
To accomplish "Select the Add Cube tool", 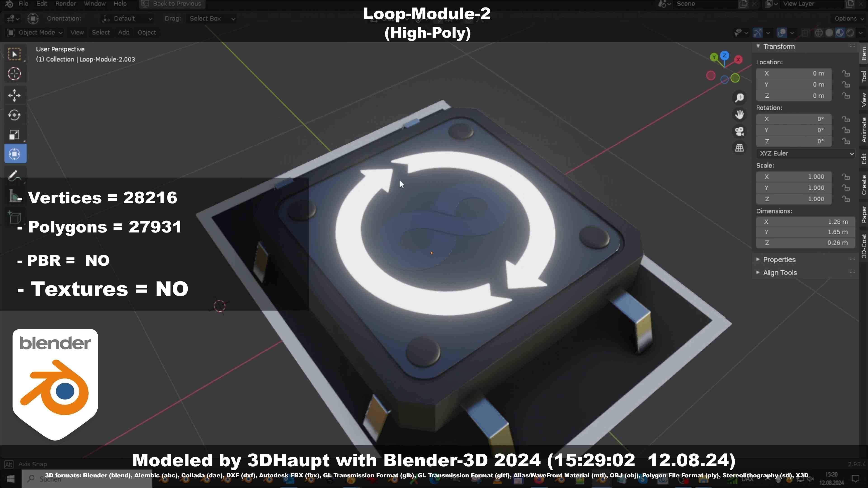I will (14, 218).
